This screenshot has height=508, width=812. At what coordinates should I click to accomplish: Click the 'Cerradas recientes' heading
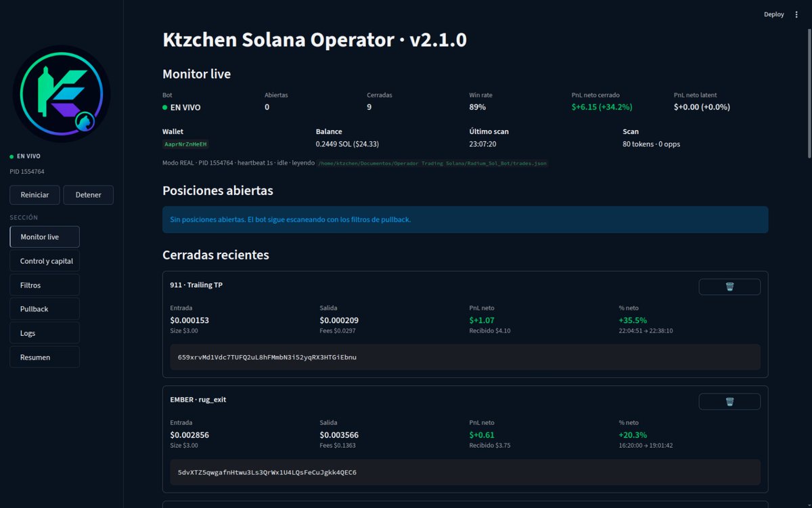[x=216, y=255]
